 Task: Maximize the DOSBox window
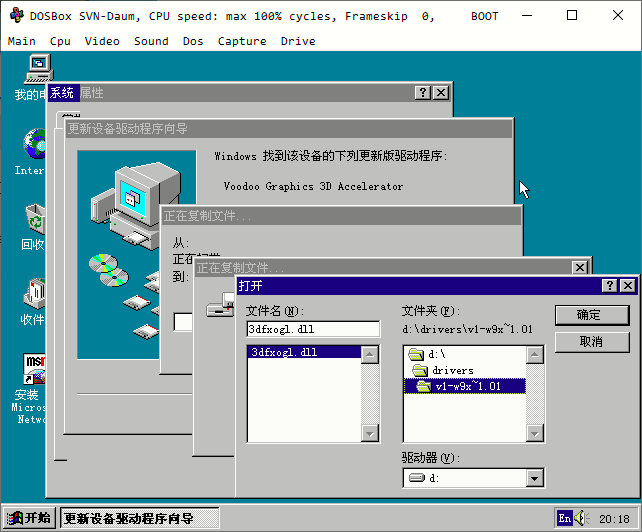pos(572,16)
